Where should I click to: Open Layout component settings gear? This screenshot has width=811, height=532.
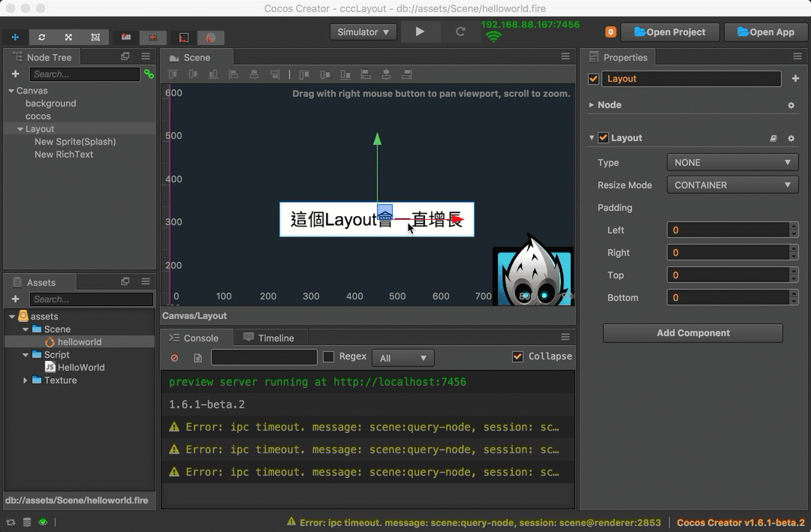click(x=791, y=138)
